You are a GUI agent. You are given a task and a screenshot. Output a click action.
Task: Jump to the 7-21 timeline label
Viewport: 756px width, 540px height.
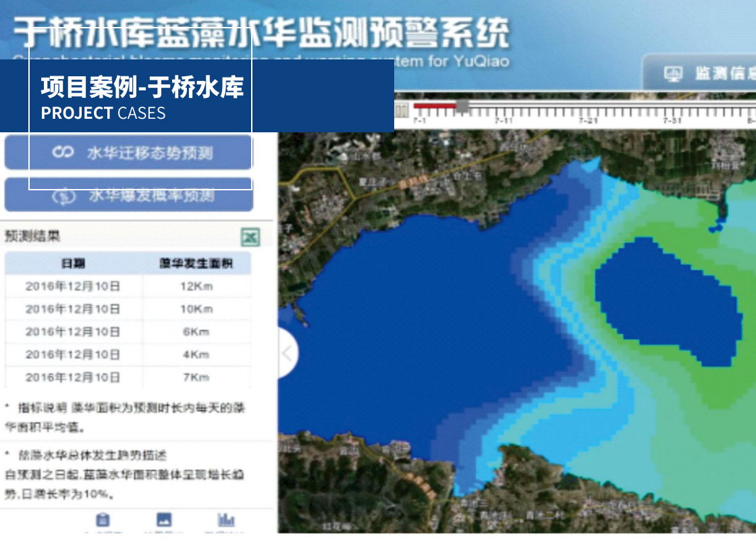[588, 120]
